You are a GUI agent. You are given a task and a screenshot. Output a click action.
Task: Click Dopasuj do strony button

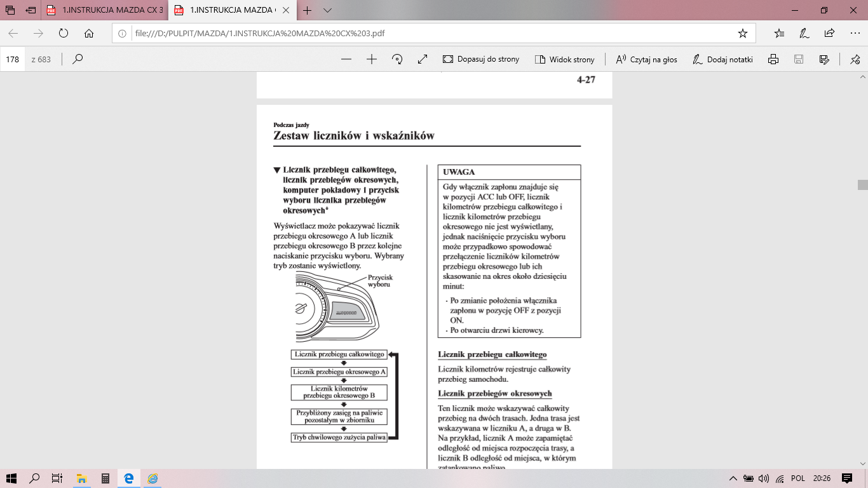(x=481, y=59)
